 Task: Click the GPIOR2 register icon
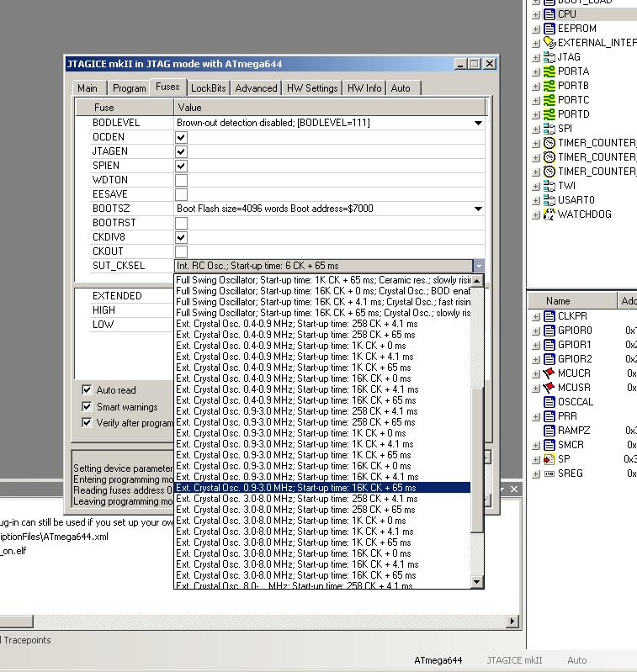(549, 359)
